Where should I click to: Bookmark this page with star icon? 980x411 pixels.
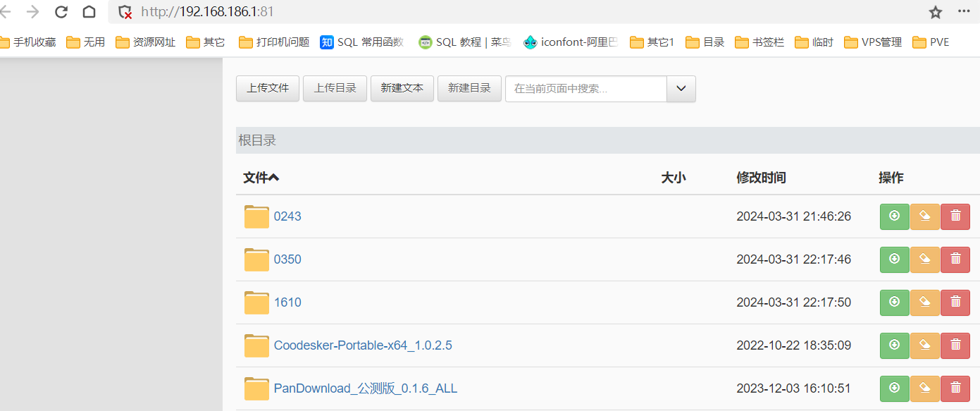935,12
